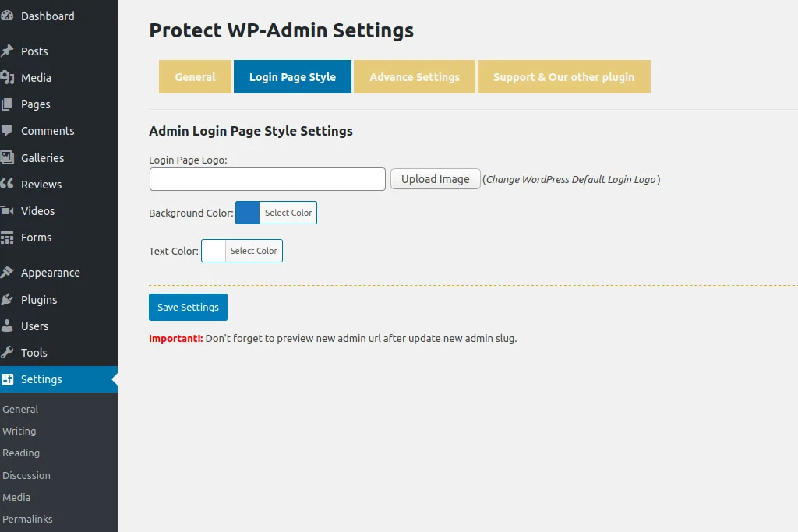The width and height of the screenshot is (798, 532).
Task: Open the Dashboard from the sidebar
Action: coord(12,16)
